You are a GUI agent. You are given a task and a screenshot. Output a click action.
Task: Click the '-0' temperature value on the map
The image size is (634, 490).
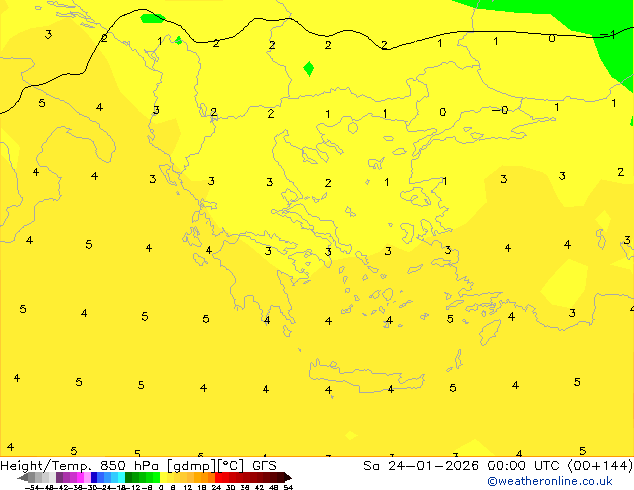500,110
